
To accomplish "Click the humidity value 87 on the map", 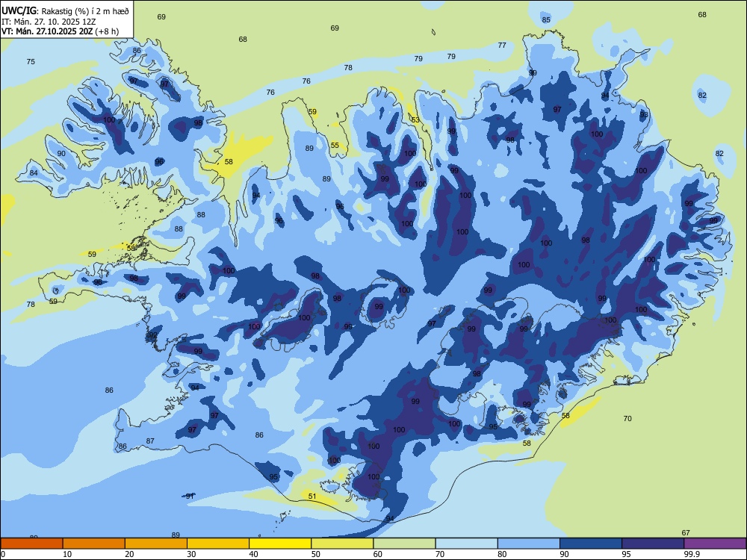I will pos(151,441).
